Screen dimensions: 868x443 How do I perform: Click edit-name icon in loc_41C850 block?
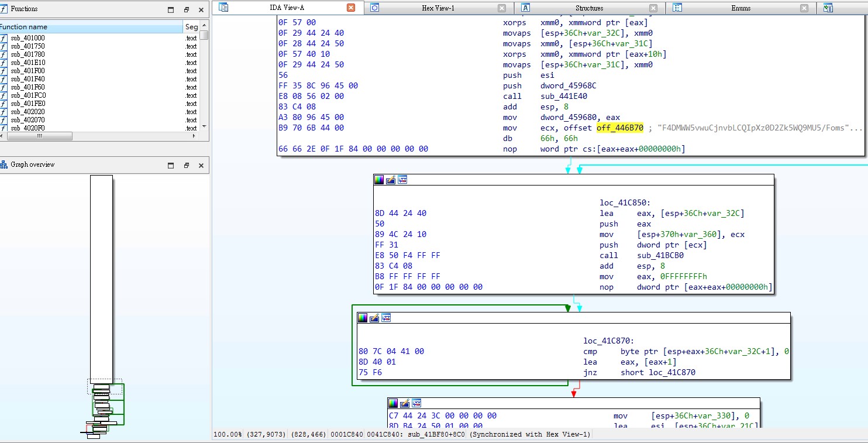pos(391,180)
